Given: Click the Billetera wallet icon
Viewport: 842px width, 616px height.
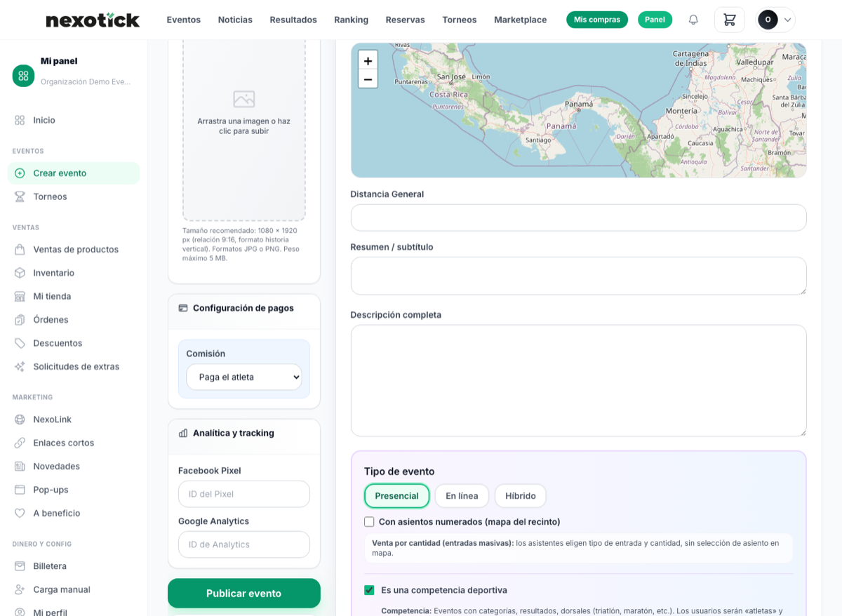Looking at the screenshot, I should click(x=20, y=566).
